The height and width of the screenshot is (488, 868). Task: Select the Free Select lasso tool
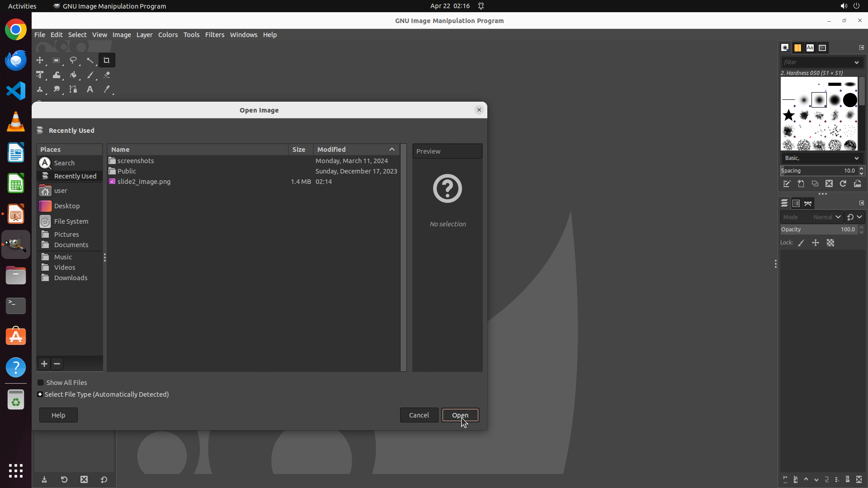73,60
